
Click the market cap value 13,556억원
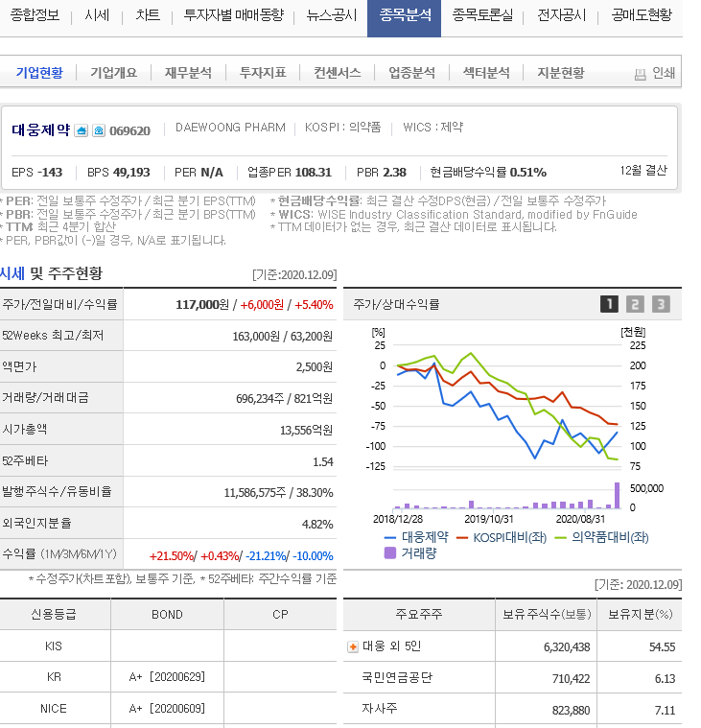point(306,431)
